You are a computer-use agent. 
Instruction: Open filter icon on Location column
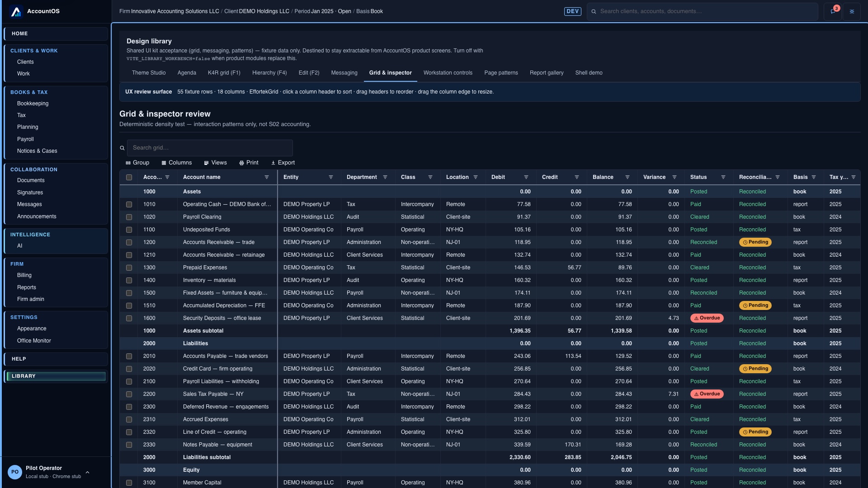click(x=476, y=177)
